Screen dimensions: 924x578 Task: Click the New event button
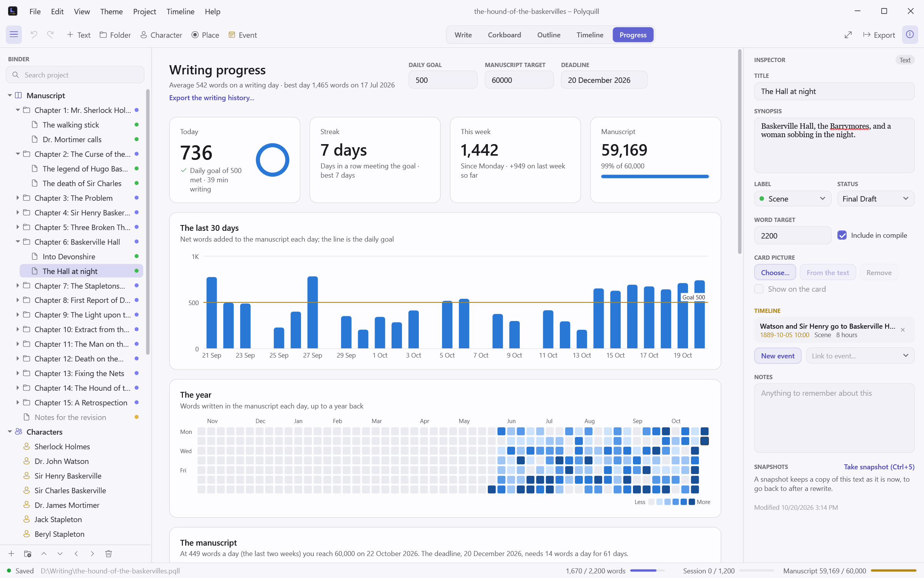tap(778, 356)
